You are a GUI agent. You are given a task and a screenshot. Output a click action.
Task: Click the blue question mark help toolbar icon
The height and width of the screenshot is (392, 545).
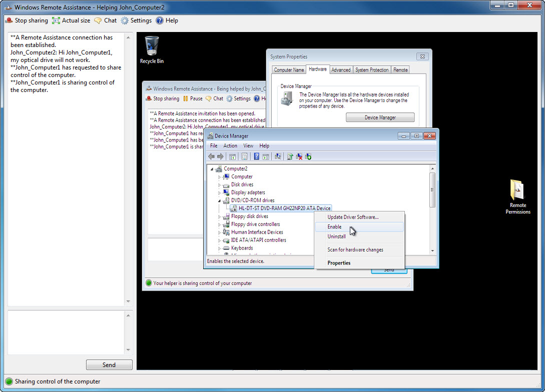tap(257, 156)
